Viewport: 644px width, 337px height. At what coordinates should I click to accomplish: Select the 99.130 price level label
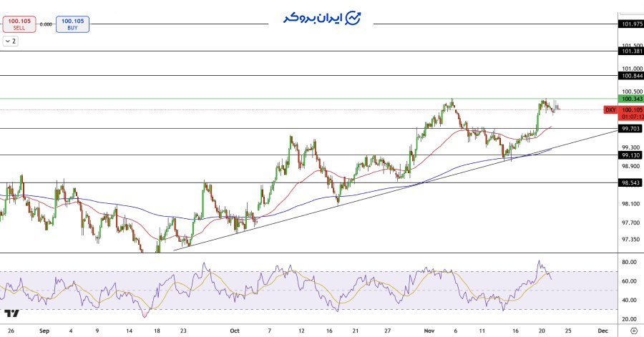point(631,155)
